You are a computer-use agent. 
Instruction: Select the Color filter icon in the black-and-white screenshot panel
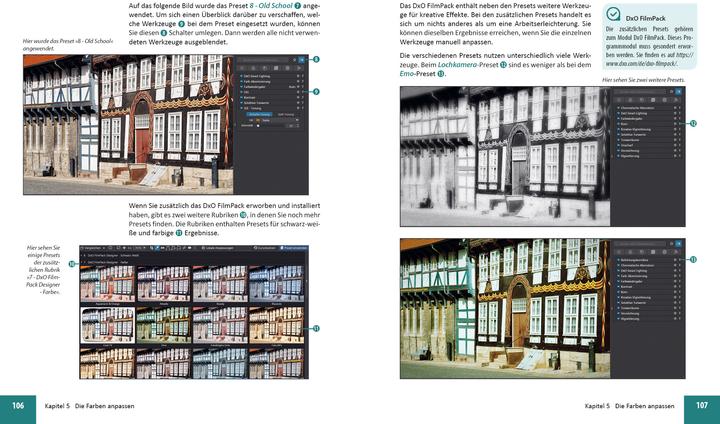[x=630, y=100]
